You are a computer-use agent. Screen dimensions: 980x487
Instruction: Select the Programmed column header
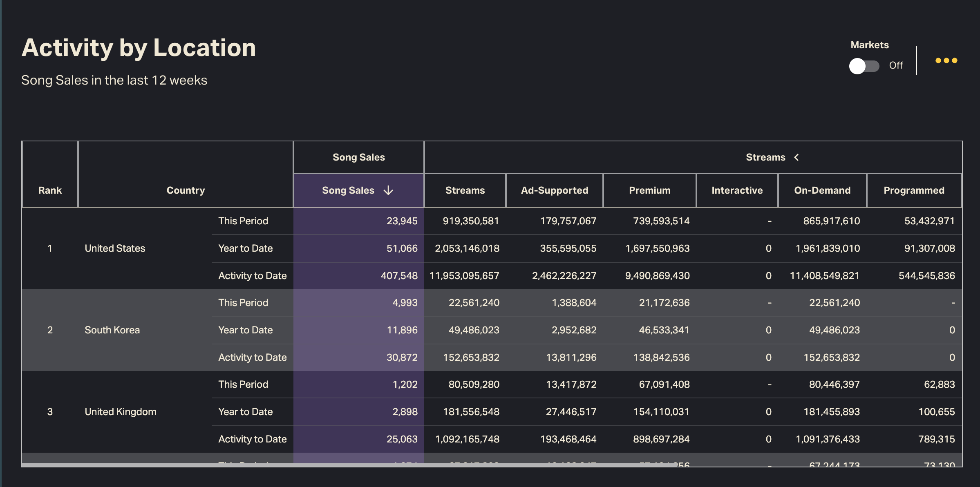914,190
